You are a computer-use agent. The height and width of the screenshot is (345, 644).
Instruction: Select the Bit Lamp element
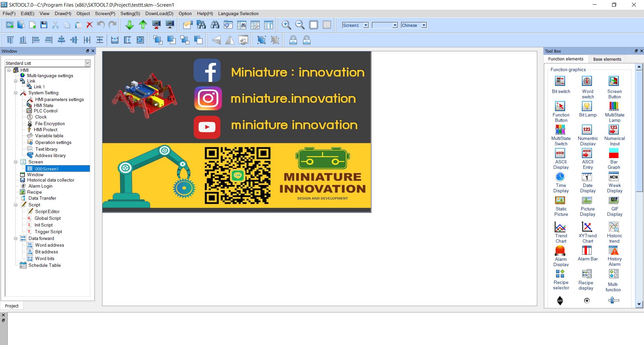pyautogui.click(x=588, y=109)
